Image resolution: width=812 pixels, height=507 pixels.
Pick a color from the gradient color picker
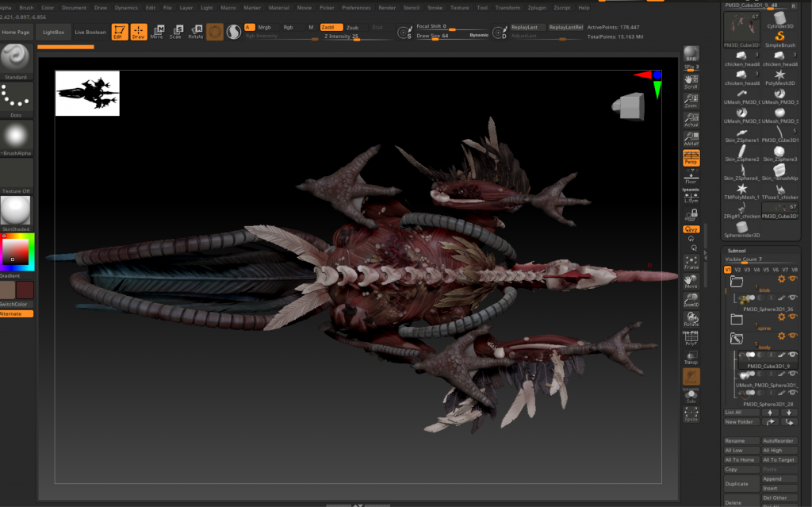(x=16, y=250)
